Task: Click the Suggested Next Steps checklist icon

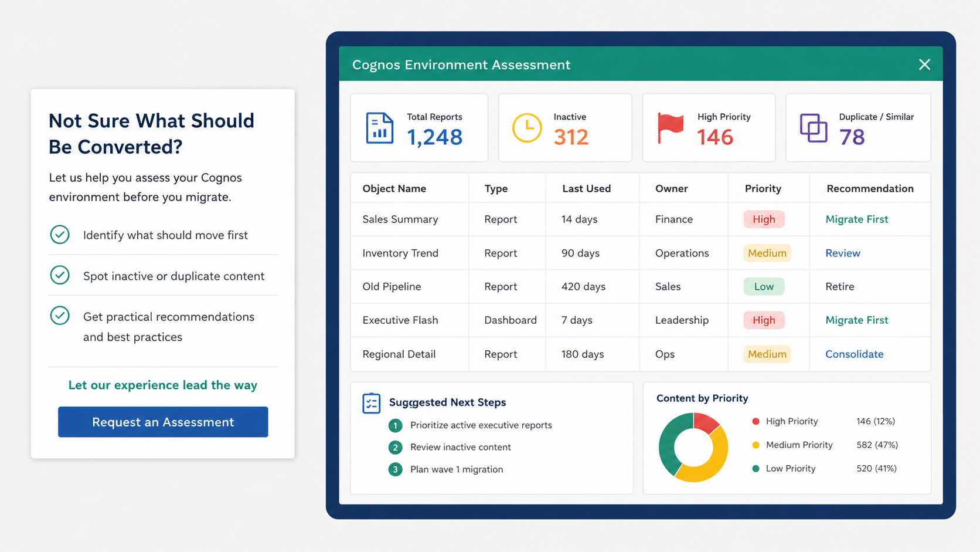Action: tap(372, 403)
